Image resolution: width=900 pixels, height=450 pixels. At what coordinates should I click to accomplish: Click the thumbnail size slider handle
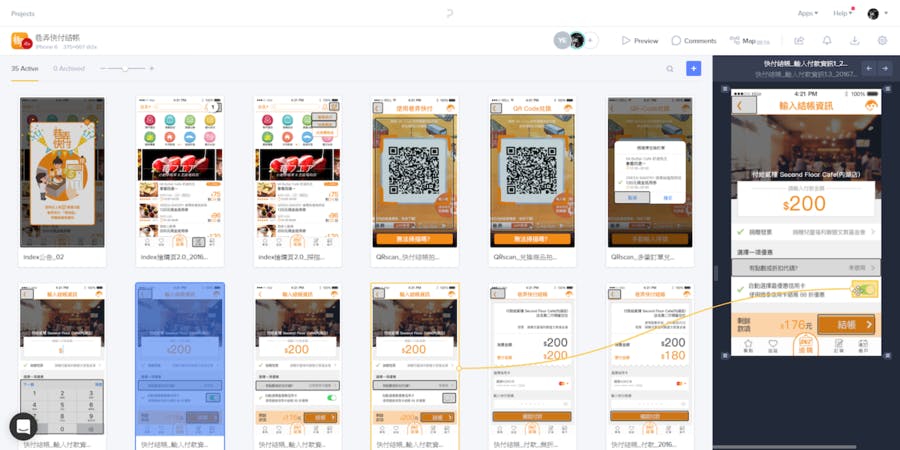tap(125, 68)
